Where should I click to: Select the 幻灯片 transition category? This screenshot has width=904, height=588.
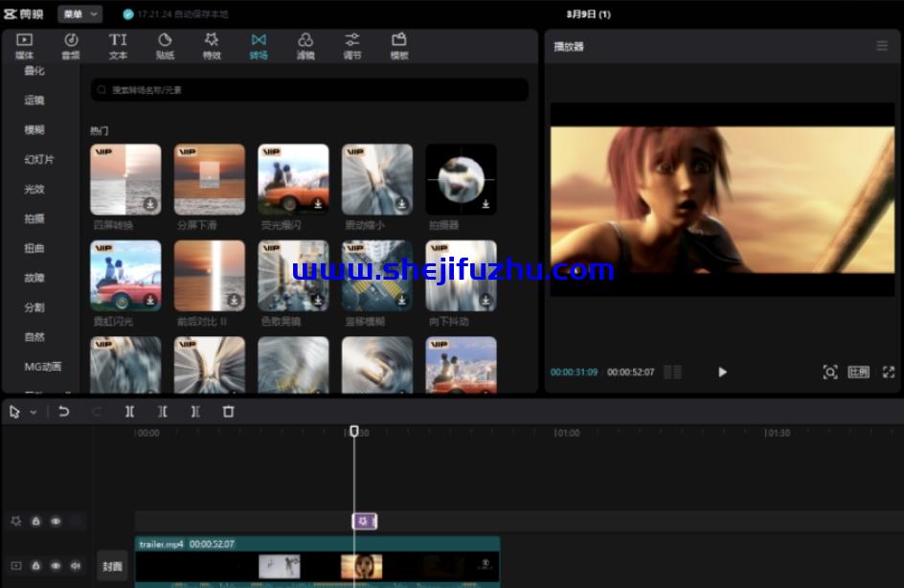coord(38,159)
